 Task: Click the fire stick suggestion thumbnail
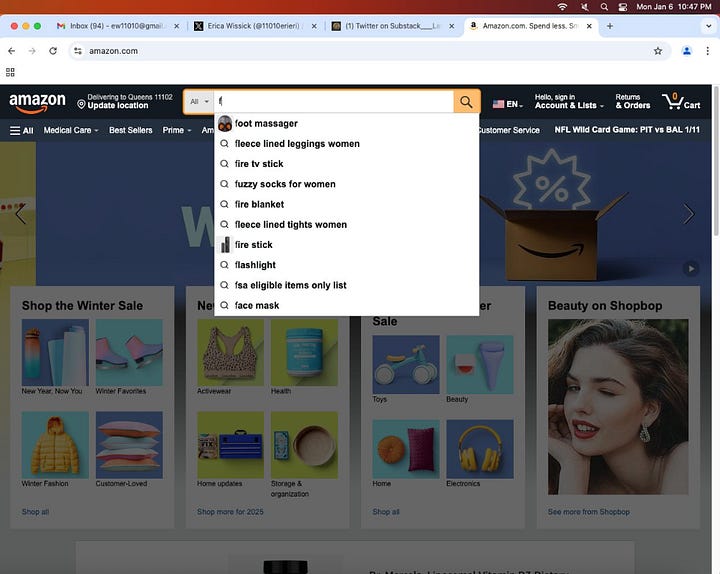click(225, 245)
